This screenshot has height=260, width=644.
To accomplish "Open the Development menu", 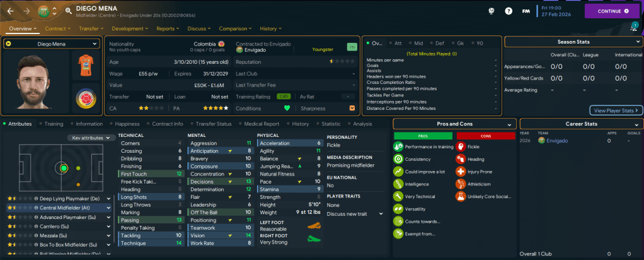I will [x=130, y=28].
